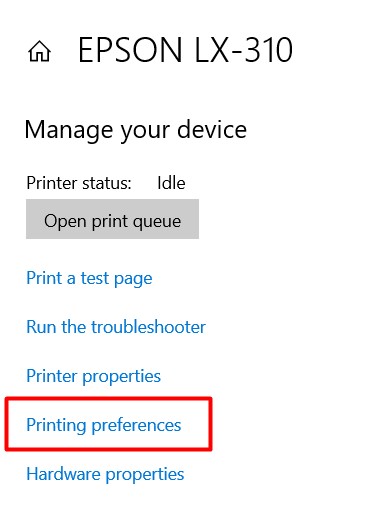The image size is (378, 519).
Task: Click the LX-310 model text in header
Action: click(x=244, y=50)
